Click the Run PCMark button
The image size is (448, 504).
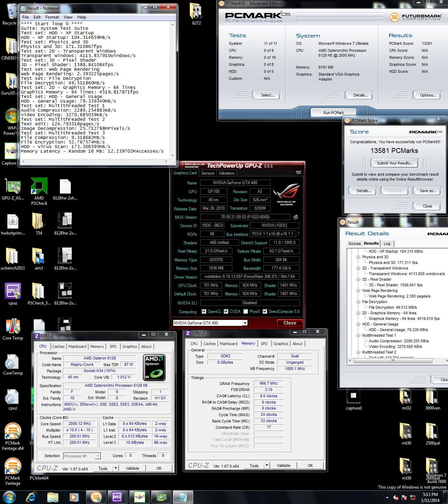pyautogui.click(x=334, y=113)
